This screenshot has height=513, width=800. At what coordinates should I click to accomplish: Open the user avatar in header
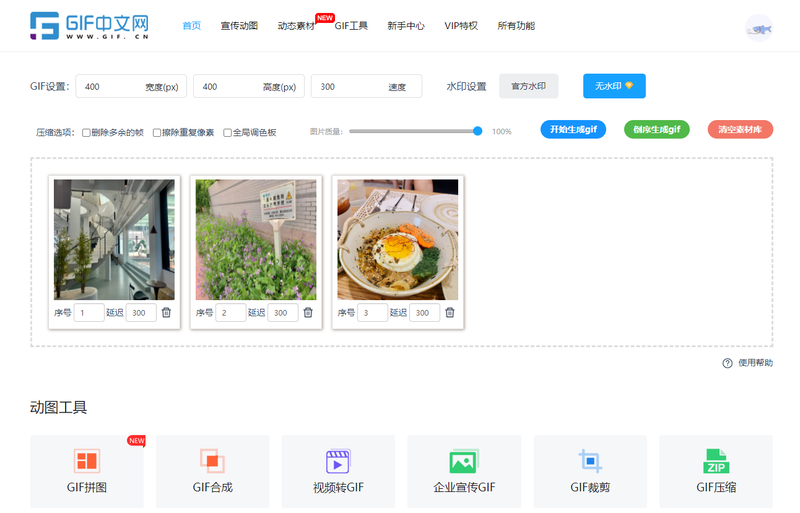tap(759, 27)
